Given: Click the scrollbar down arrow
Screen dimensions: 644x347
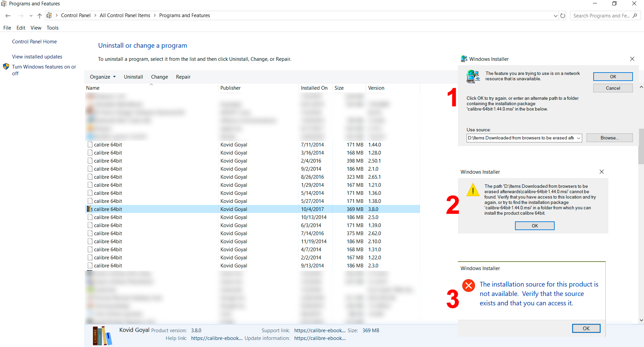Looking at the screenshot, I should 641,320.
